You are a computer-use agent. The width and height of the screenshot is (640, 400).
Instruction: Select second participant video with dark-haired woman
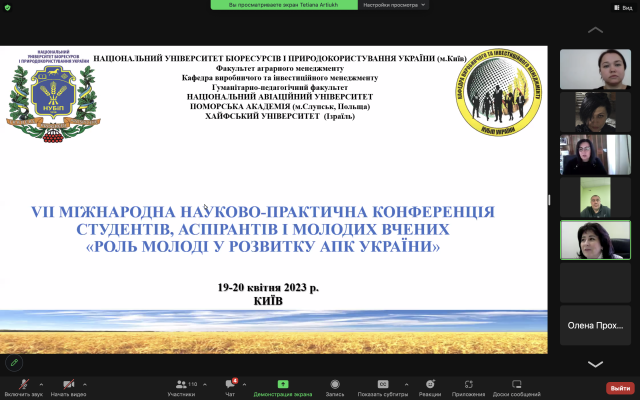pyautogui.click(x=595, y=112)
